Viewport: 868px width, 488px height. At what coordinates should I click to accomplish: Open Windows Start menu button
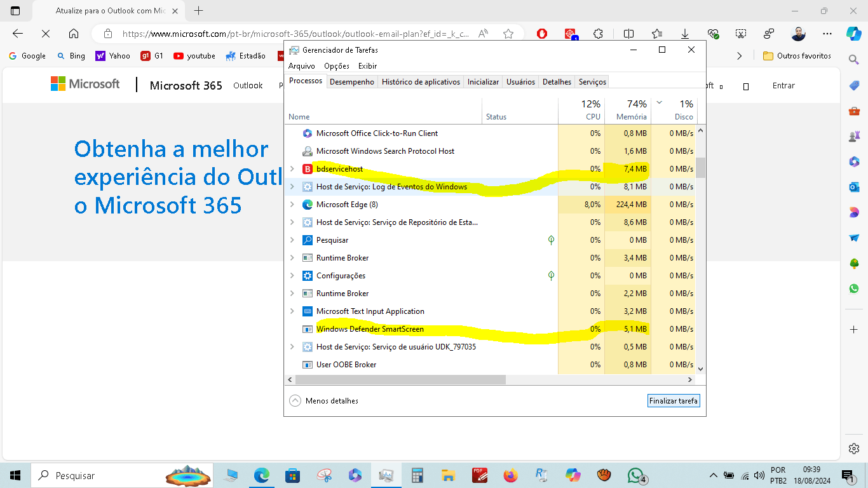pos(15,475)
